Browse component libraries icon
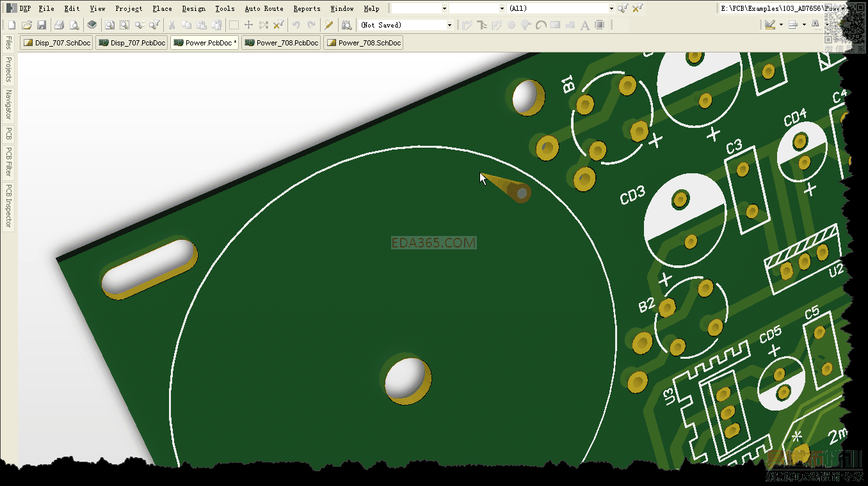868x486 pixels. point(347,25)
